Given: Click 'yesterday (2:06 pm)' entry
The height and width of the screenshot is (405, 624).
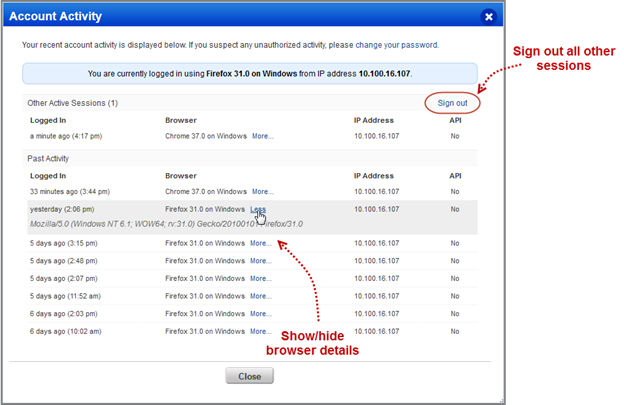Looking at the screenshot, I should (62, 209).
